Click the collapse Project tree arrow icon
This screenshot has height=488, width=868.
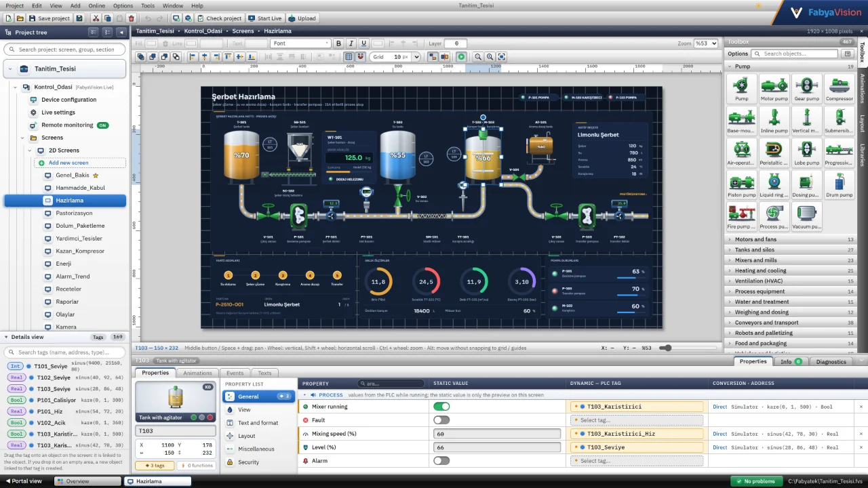click(x=121, y=32)
